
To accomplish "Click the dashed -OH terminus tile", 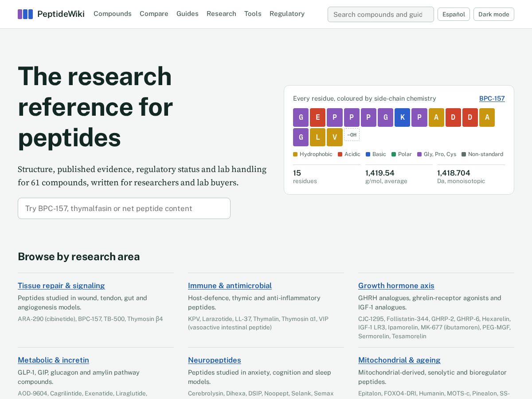I will click(x=352, y=135).
